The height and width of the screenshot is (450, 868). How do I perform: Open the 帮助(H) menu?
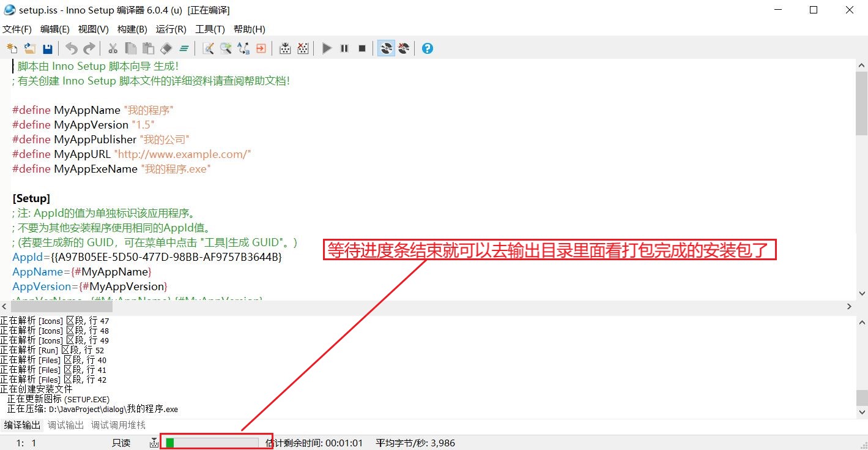(250, 29)
